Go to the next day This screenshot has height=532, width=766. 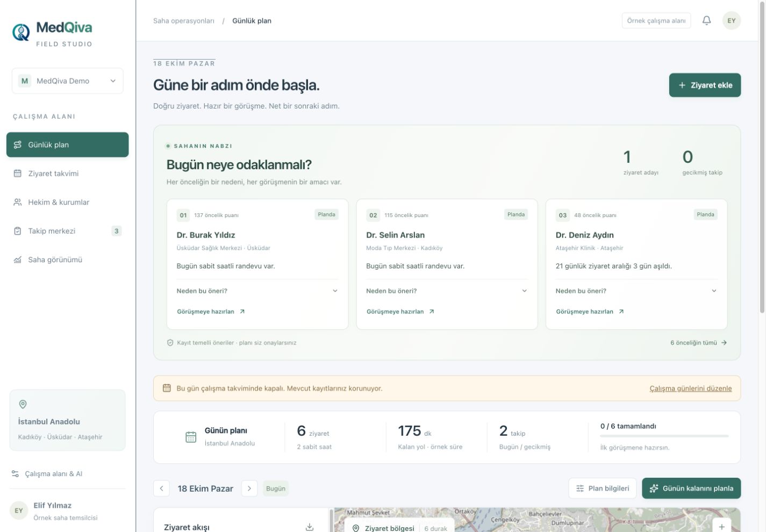pyautogui.click(x=249, y=488)
